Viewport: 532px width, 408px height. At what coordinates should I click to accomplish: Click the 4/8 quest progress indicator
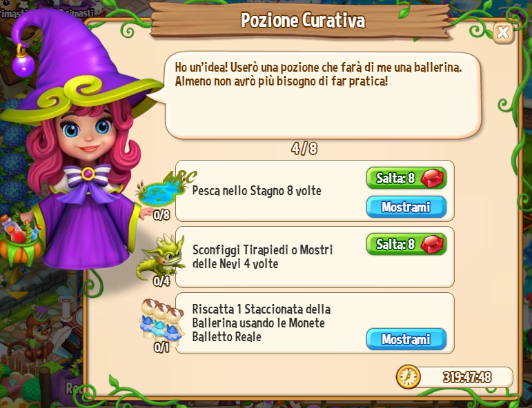(304, 148)
